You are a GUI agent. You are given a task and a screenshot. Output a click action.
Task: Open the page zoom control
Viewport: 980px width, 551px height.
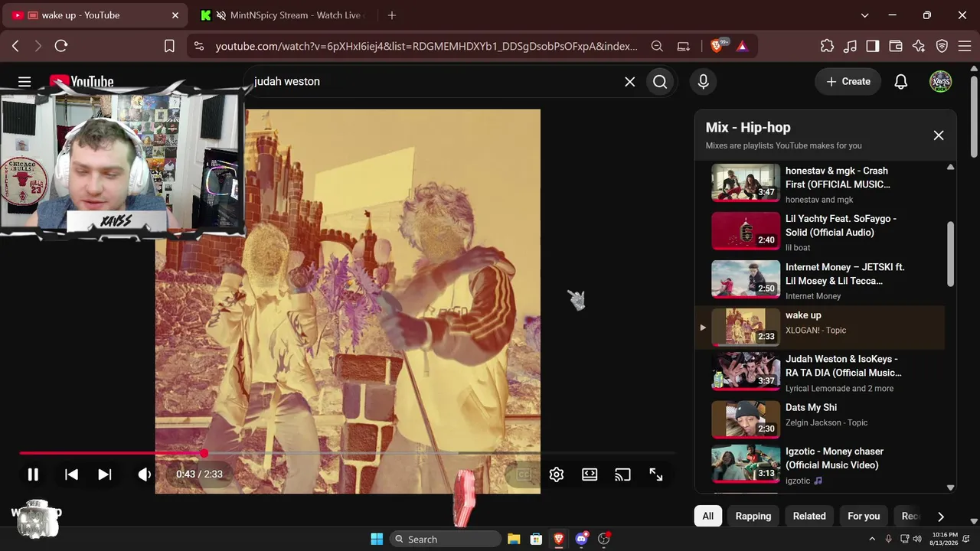click(x=657, y=46)
